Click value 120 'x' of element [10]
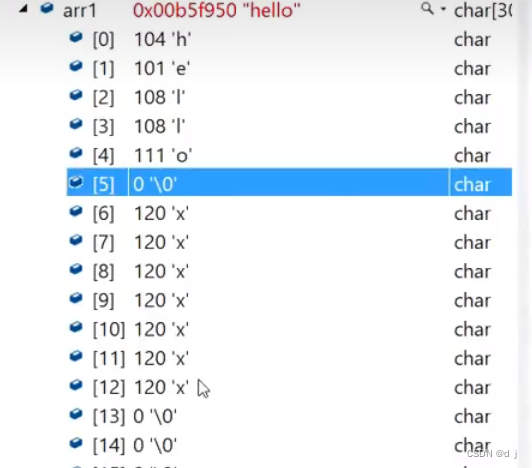Image resolution: width=532 pixels, height=468 pixels. coord(162,329)
